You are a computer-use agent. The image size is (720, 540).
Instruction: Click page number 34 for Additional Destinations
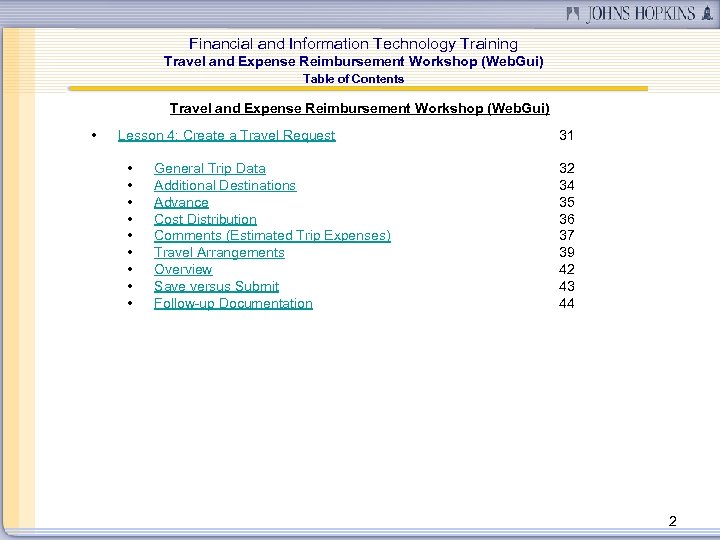pos(567,186)
